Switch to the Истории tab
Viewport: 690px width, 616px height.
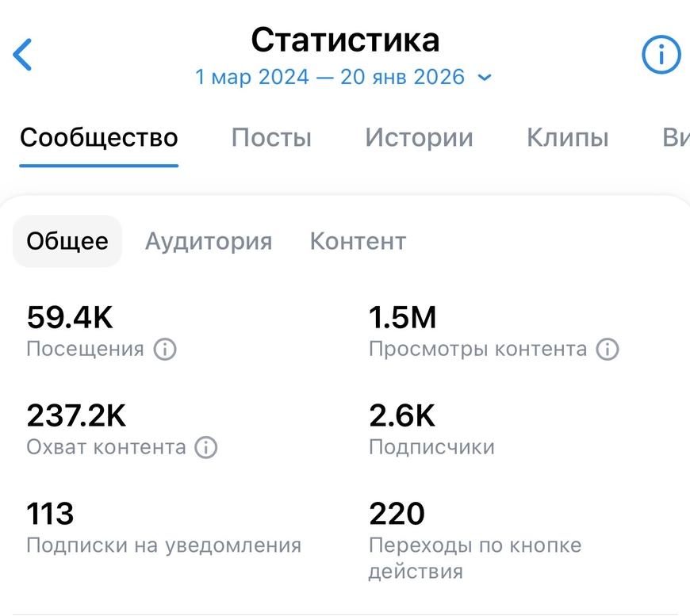(419, 138)
